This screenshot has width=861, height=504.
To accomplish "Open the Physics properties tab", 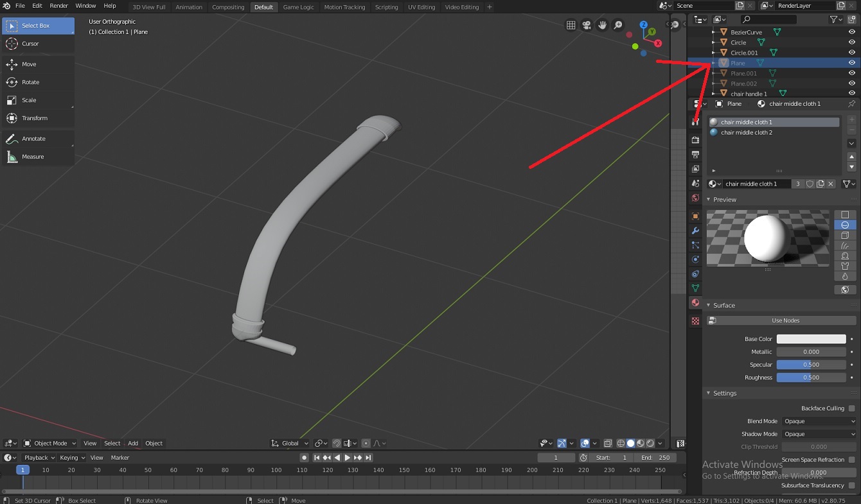I will [x=695, y=259].
